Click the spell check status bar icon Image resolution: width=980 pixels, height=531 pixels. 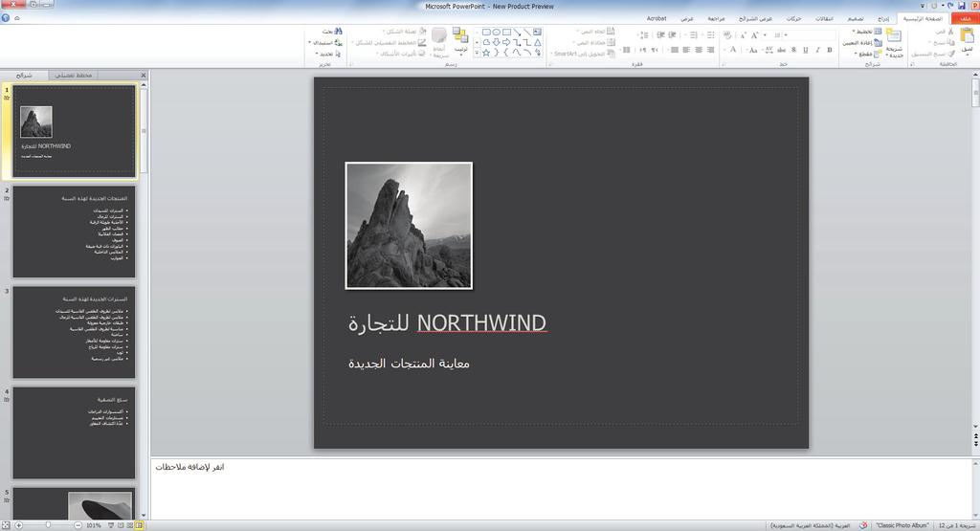863,525
